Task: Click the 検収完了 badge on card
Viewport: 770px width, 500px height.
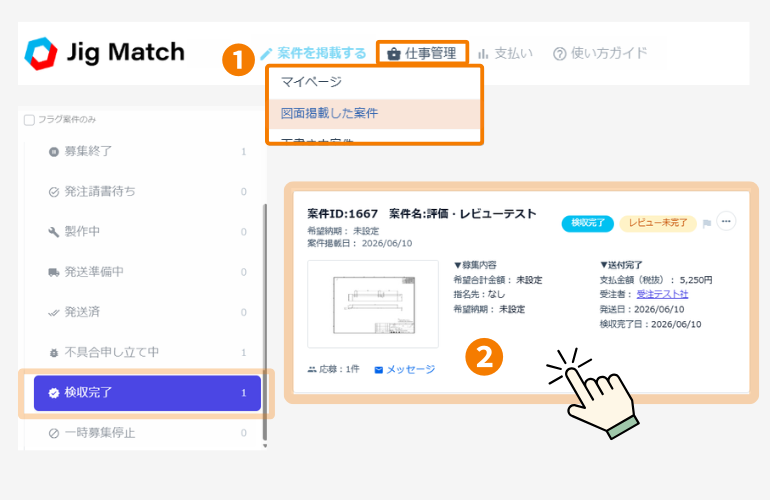Action: (587, 223)
